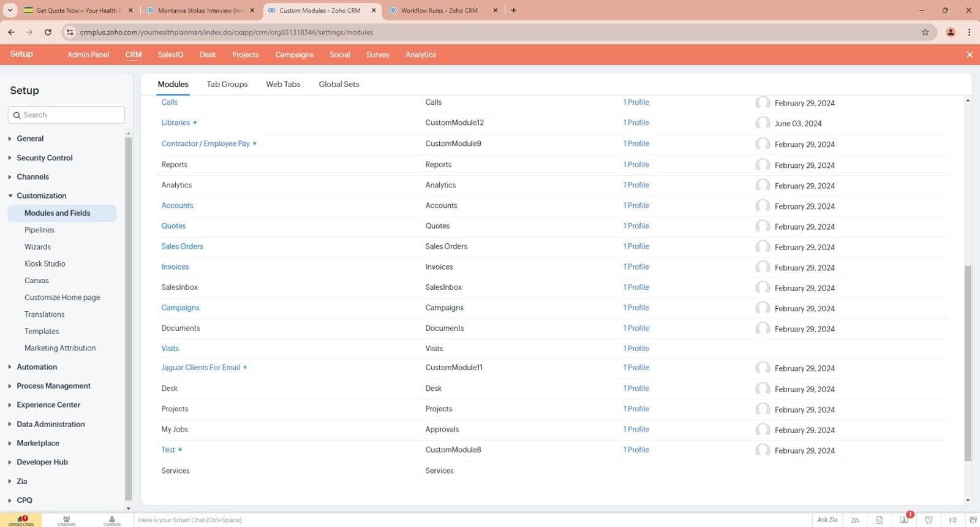This screenshot has width=980, height=527.
Task: Open Customize Home page in sidebar
Action: pos(62,297)
